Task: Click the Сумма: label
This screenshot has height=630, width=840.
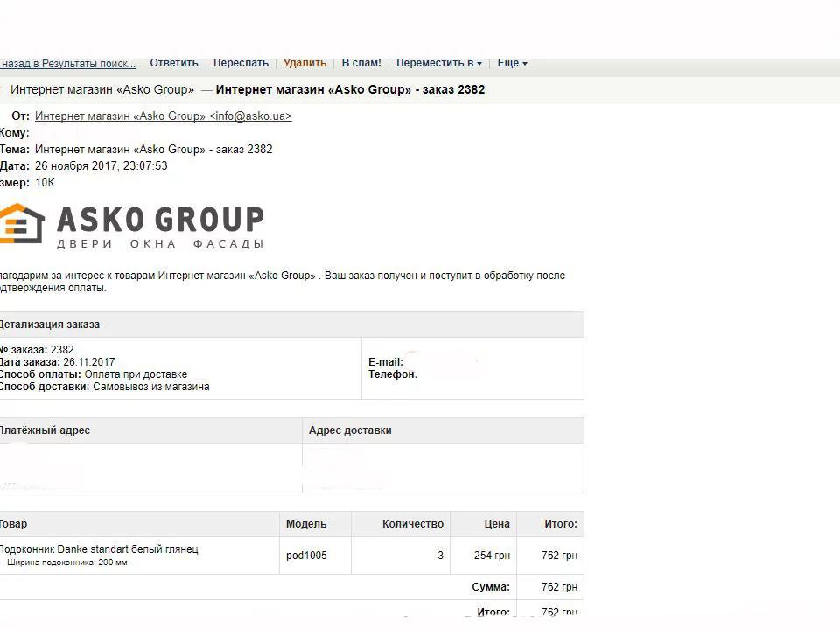Action: click(x=491, y=587)
